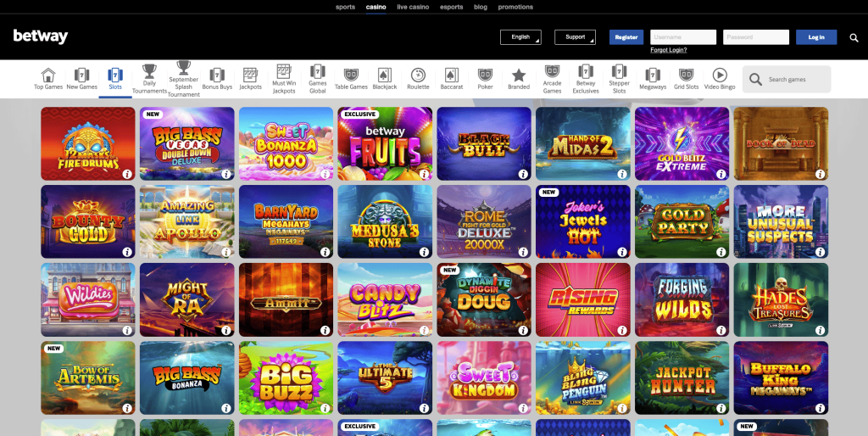Open the English language dropdown

coord(520,37)
